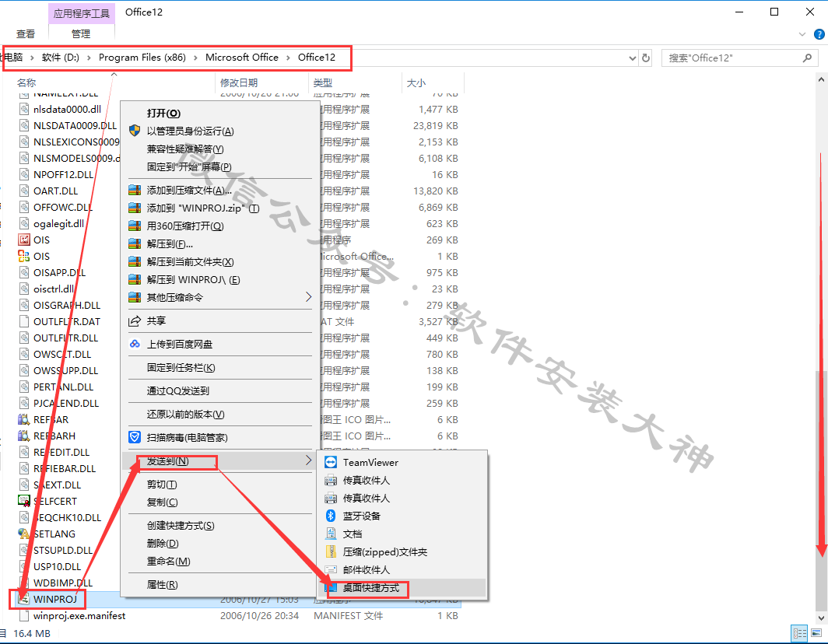Click the archive icon beside 解压到(F)...
828x644 pixels.
coord(135,244)
